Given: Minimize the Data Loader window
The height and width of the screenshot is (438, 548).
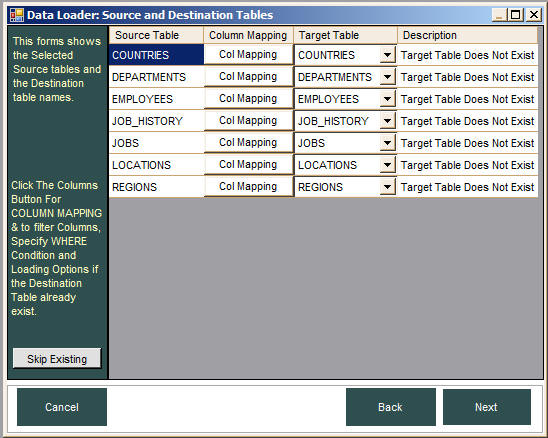Looking at the screenshot, I should 499,15.
